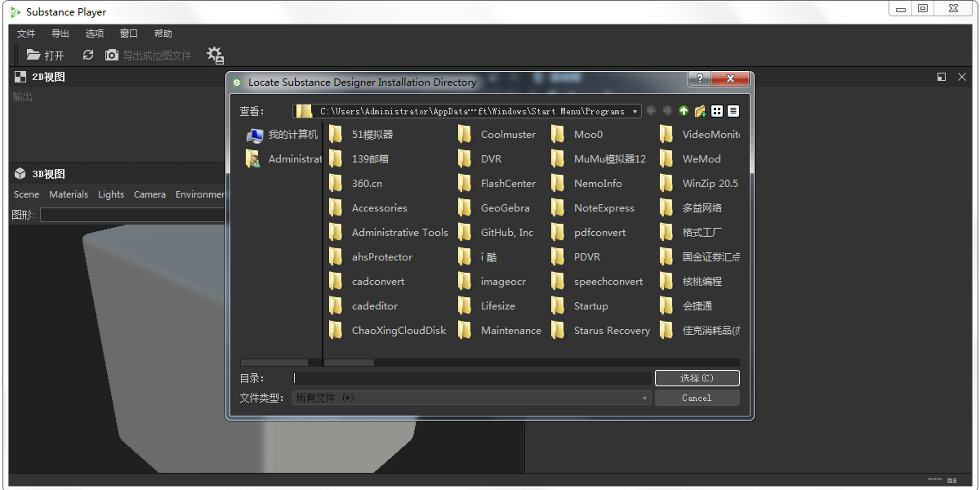Viewport: 980px width, 490px height.
Task: Open the speechconvert folder
Action: 598,282
